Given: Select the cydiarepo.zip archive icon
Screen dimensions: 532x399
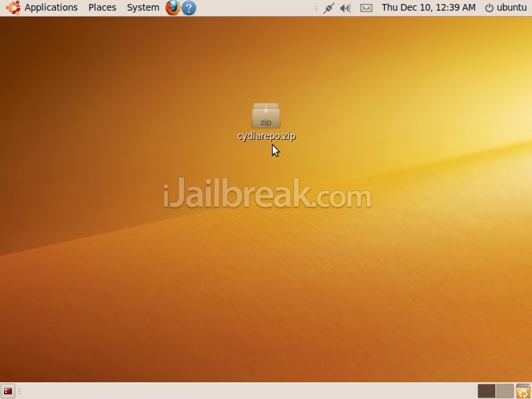Looking at the screenshot, I should (x=266, y=116).
